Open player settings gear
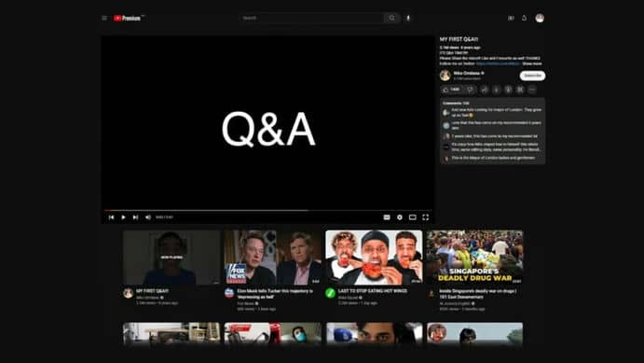The width and height of the screenshot is (644, 363). click(400, 217)
